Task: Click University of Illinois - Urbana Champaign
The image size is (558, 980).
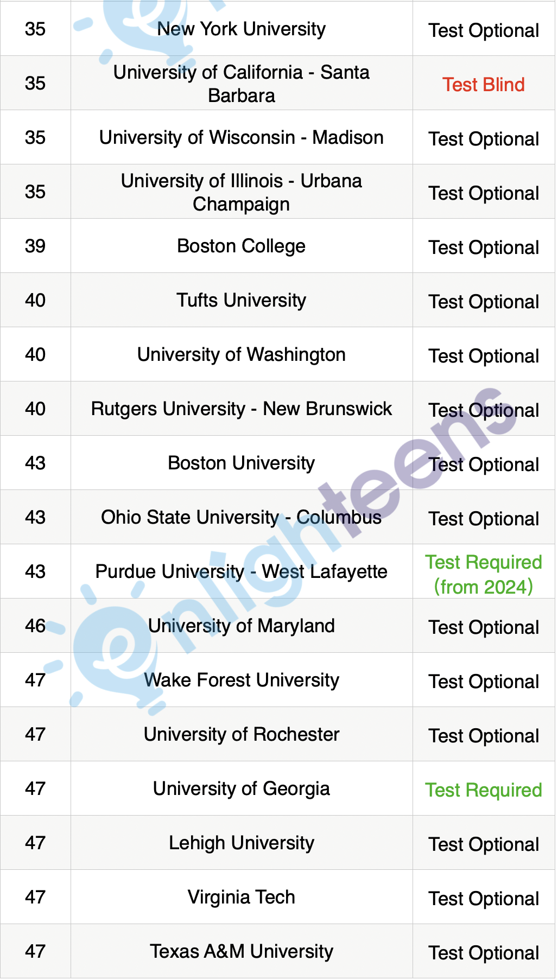Action: pos(242,192)
